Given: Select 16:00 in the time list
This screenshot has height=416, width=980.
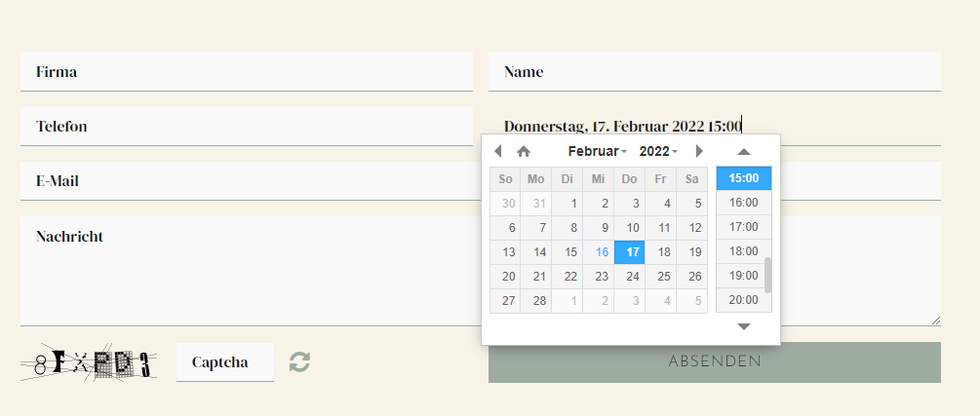Looking at the screenshot, I should coord(744,203).
